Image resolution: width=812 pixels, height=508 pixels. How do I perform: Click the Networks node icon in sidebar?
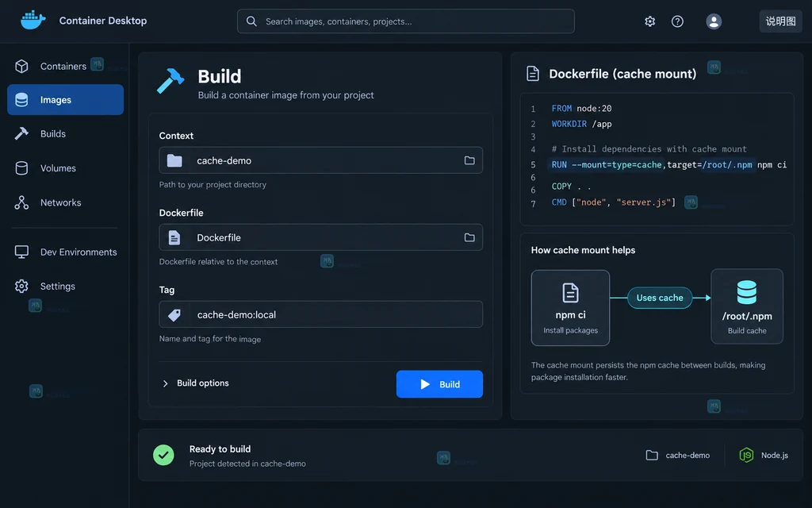(x=21, y=202)
